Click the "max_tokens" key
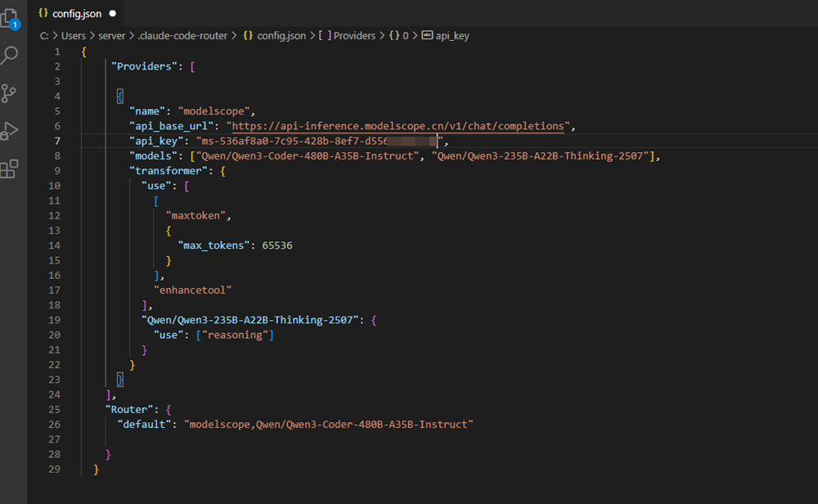Viewport: 818px width, 504px height. coord(213,245)
